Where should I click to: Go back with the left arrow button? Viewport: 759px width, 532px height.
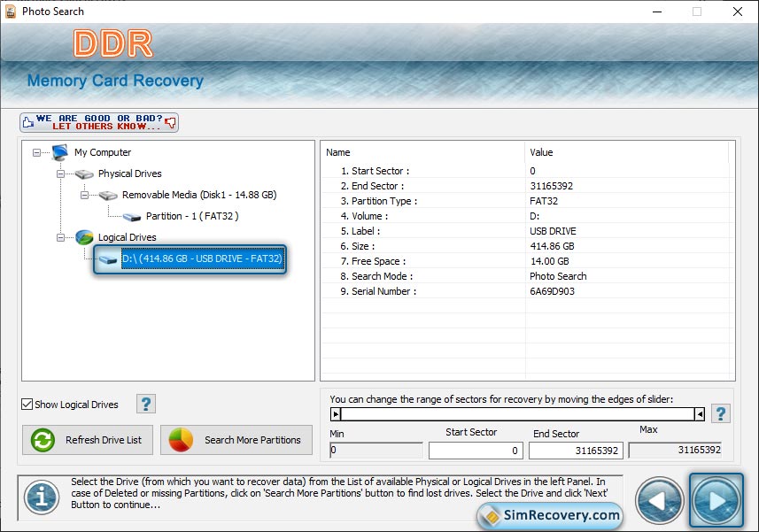click(659, 500)
